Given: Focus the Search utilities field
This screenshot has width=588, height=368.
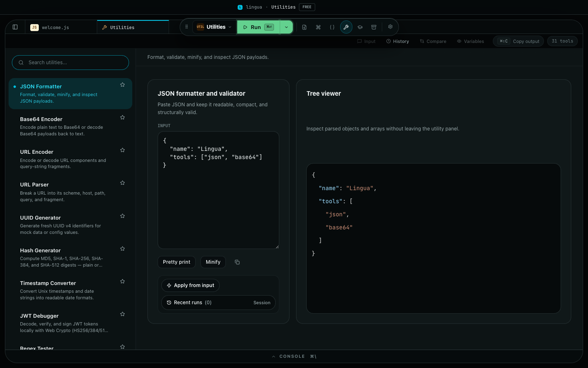Looking at the screenshot, I should point(70,63).
